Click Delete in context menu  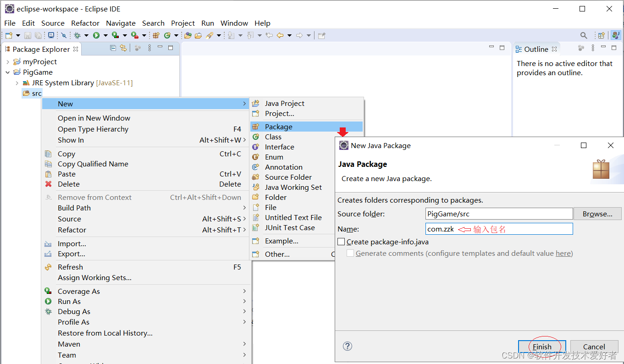[146, 184]
